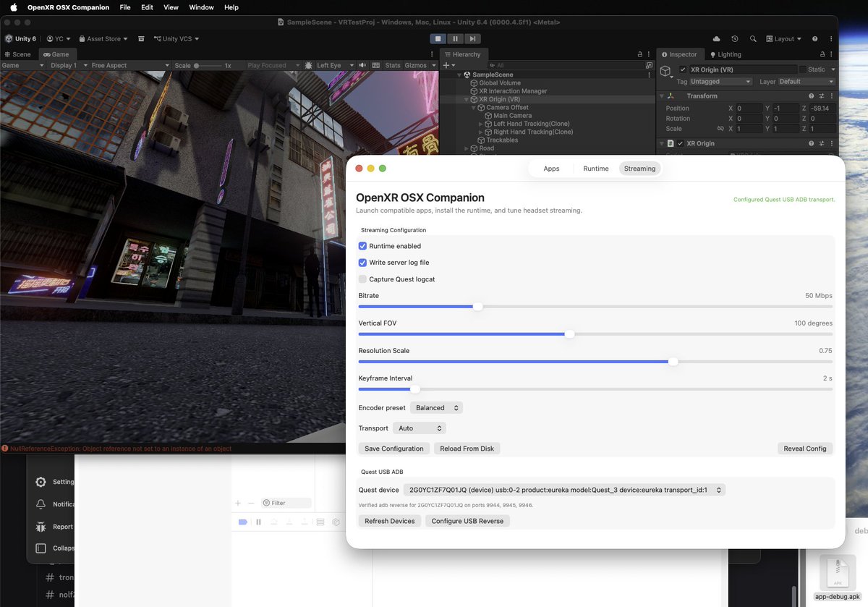Toggle XR Origin (VR) object active checkbox
The image size is (868, 607).
point(683,69)
